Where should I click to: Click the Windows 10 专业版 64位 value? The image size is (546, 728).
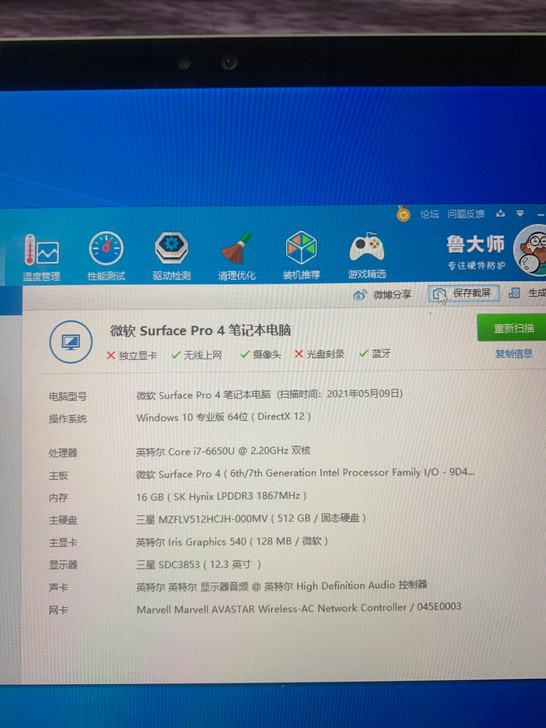point(223,416)
